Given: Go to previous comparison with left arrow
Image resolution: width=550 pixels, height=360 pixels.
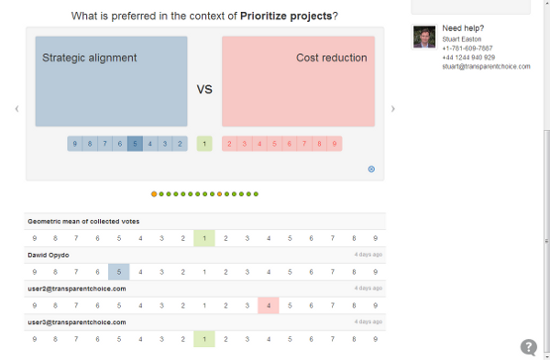Looking at the screenshot, I should (x=17, y=109).
